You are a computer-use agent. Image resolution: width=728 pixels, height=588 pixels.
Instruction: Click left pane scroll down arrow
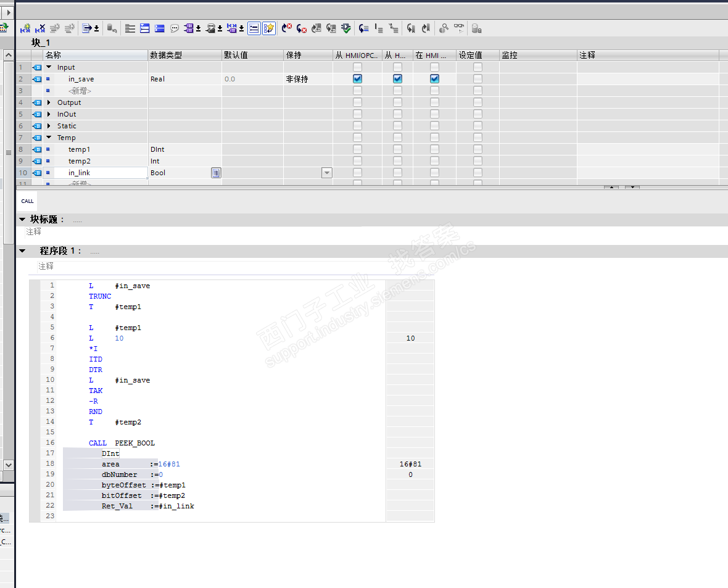9,465
